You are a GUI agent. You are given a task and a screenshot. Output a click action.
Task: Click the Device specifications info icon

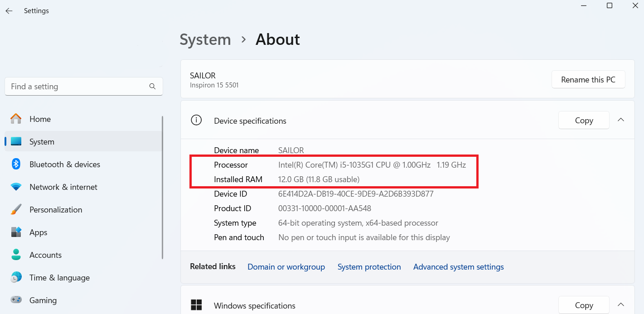(x=196, y=121)
